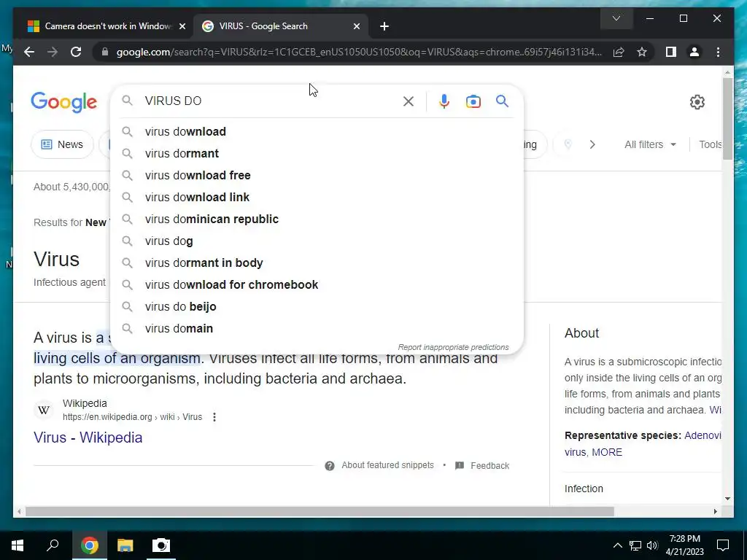This screenshot has height=560, width=747.
Task: Open the tab search dropdown in Chrome
Action: point(616,18)
